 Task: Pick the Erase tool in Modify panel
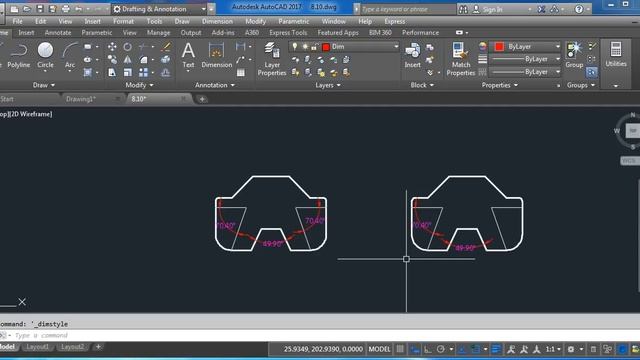pyautogui.click(x=165, y=47)
